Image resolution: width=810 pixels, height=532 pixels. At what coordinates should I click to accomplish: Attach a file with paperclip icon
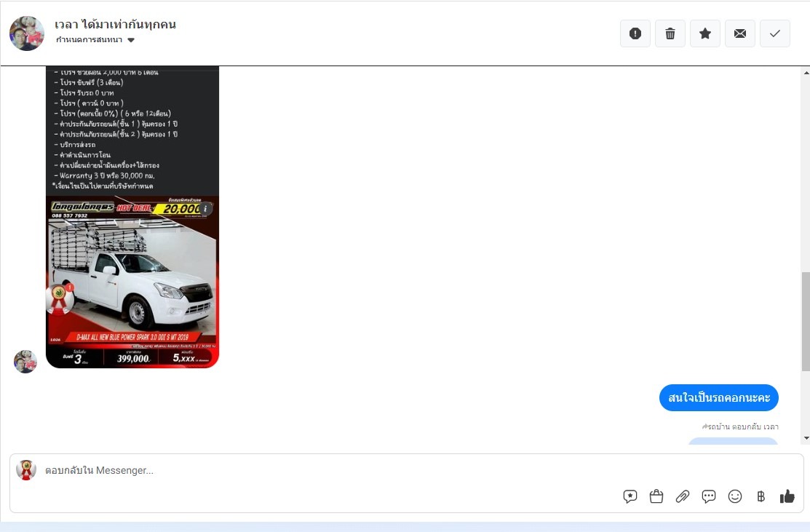tap(683, 496)
